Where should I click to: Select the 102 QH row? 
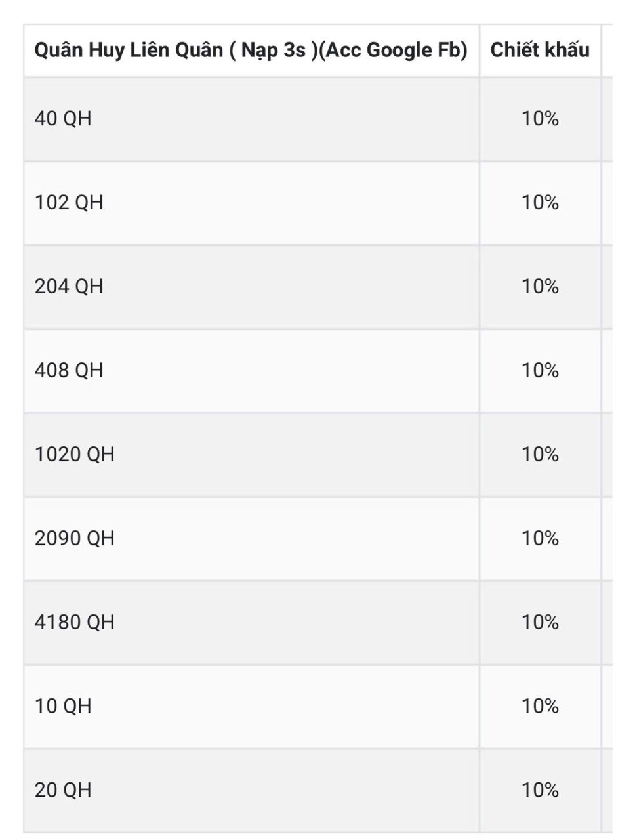317,203
